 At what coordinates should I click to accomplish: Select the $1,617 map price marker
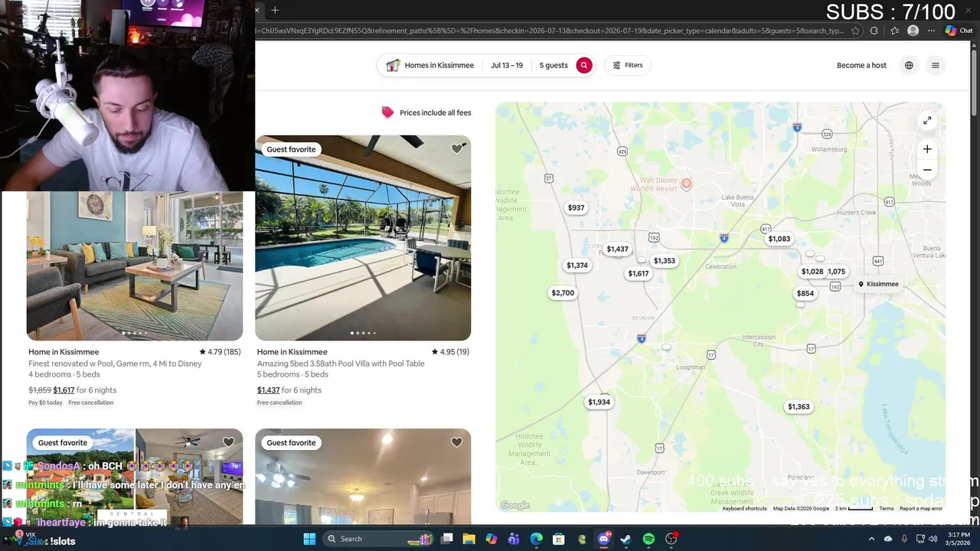point(638,273)
